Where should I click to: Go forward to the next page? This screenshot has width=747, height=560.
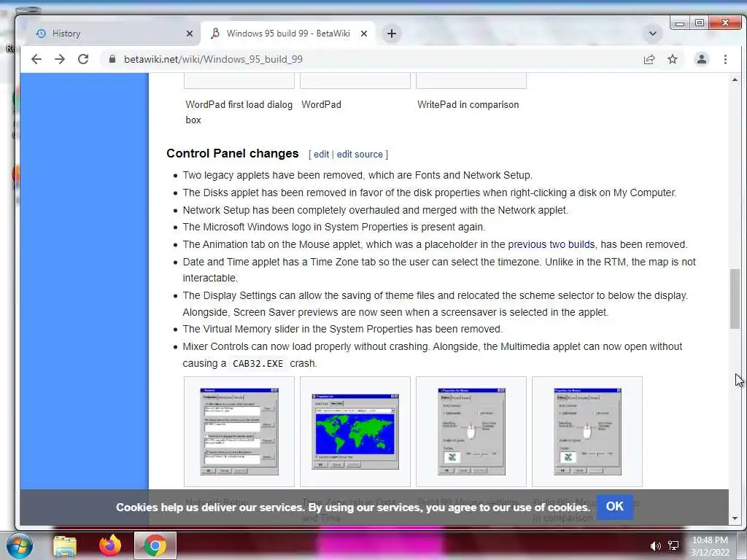point(60,59)
